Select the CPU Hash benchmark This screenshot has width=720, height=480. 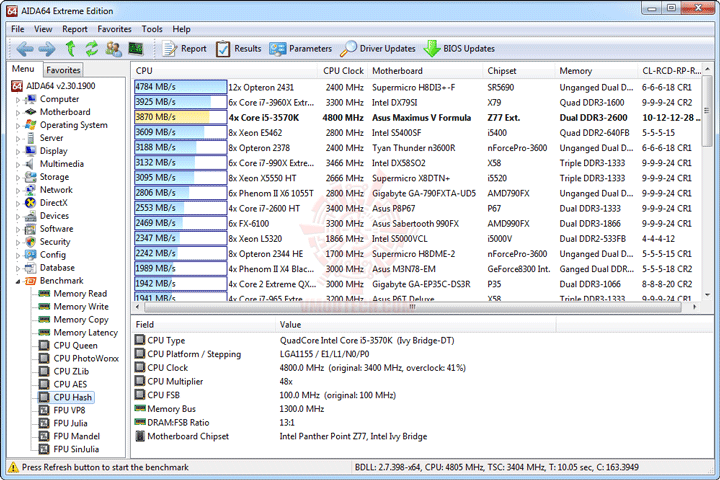73,397
